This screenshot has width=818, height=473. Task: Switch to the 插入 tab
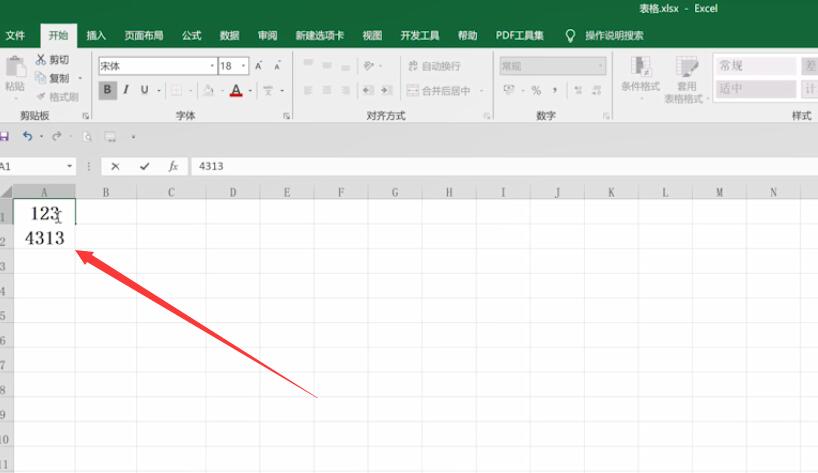[x=96, y=35]
